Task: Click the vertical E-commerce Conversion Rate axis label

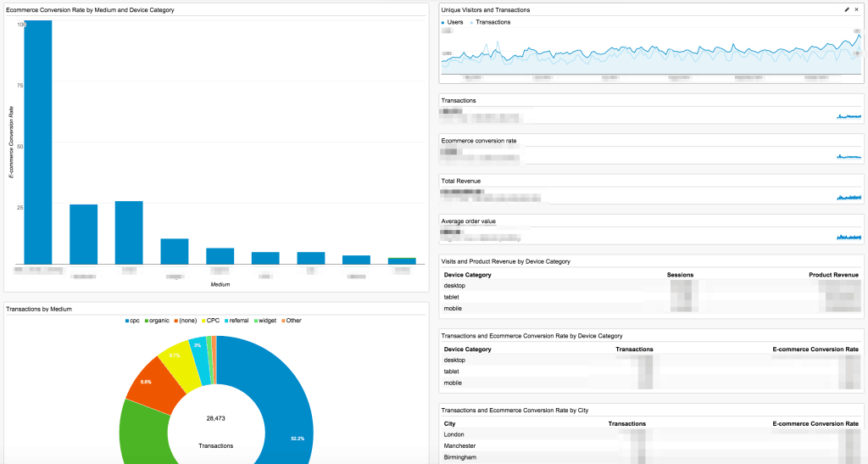Action: click(x=10, y=143)
